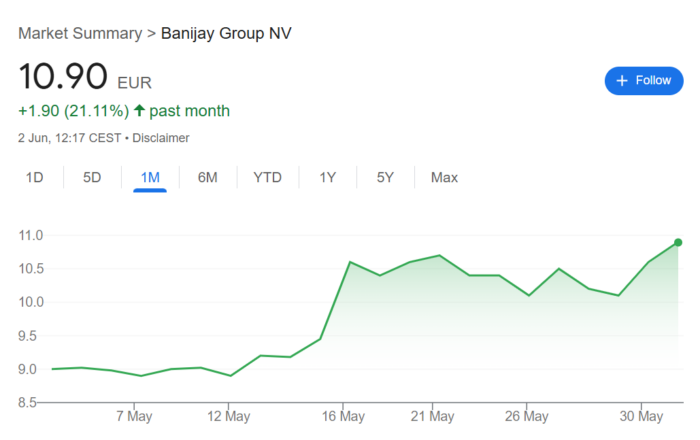
Task: Select the 5D time range tab
Action: point(92,177)
